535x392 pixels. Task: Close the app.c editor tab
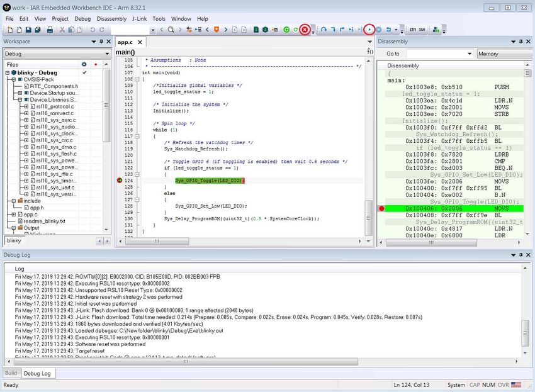140,42
